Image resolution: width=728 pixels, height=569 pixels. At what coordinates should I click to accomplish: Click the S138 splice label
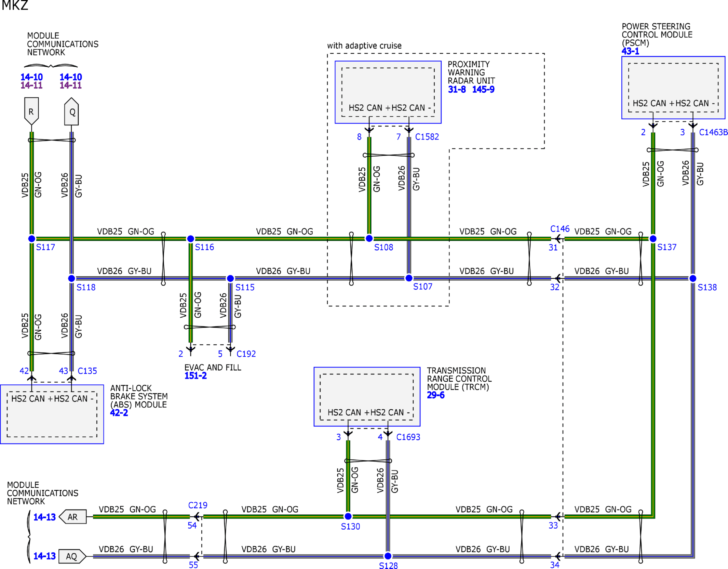point(707,288)
